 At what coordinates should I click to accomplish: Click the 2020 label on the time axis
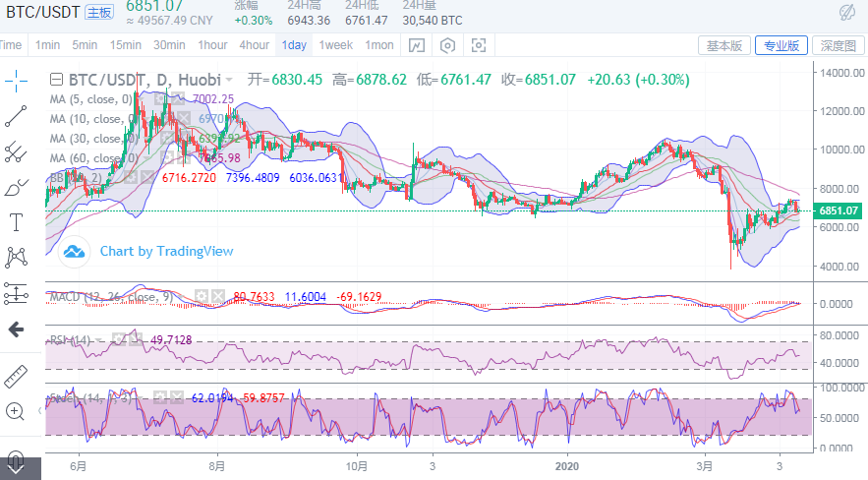(566, 466)
